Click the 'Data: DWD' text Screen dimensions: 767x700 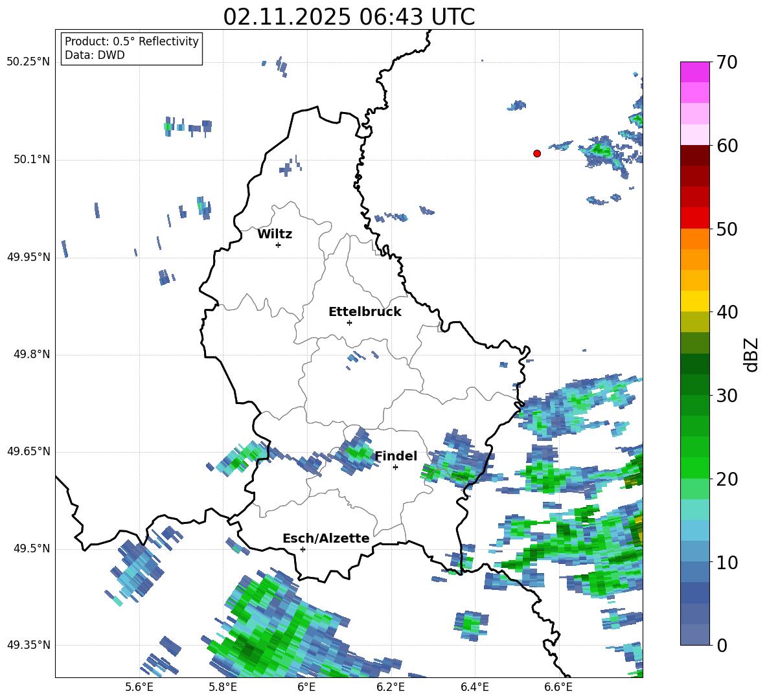[x=95, y=55]
